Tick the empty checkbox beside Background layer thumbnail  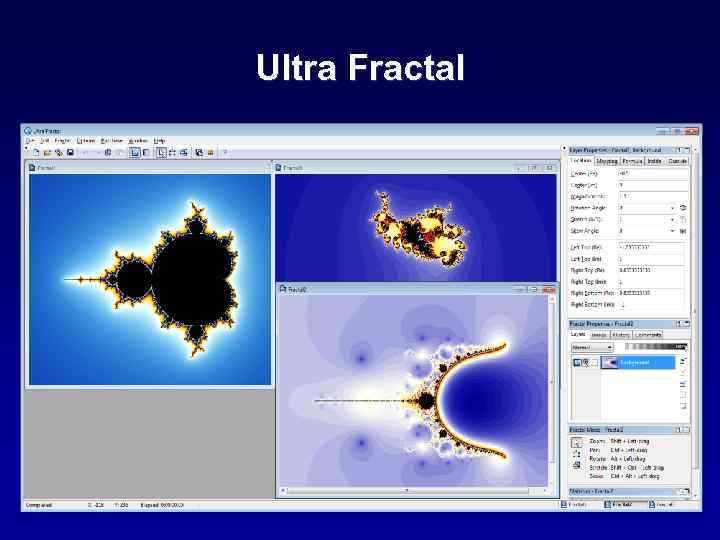(595, 363)
